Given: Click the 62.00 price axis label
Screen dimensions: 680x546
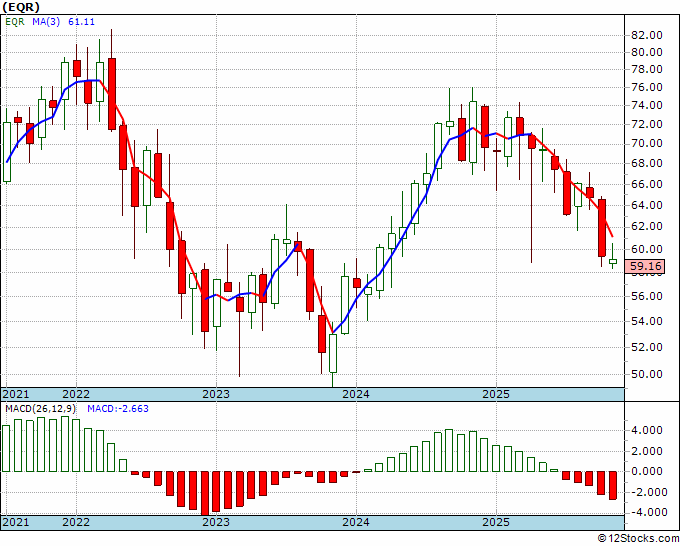Looking at the screenshot, I should [x=646, y=226].
